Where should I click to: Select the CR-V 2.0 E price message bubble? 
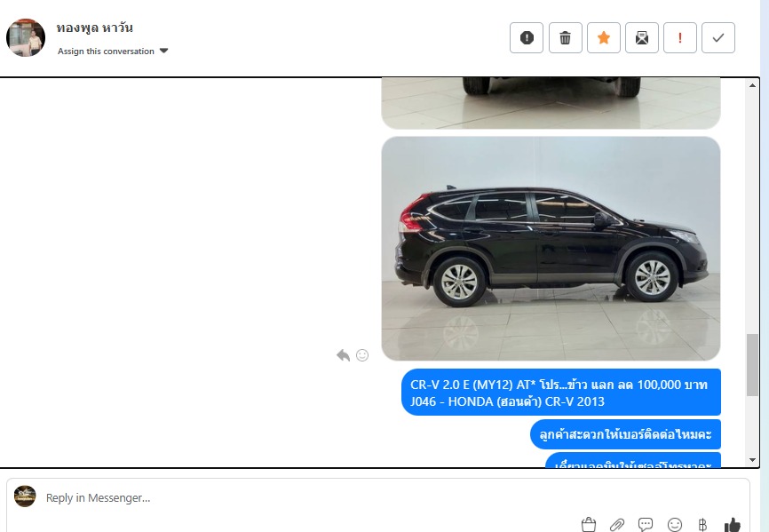click(x=561, y=393)
